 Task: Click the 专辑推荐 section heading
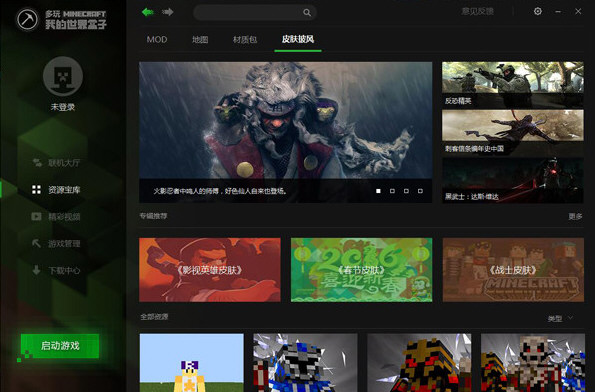click(153, 216)
